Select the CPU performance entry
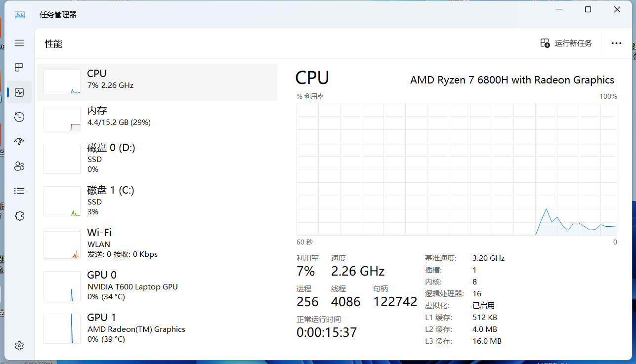Image resolution: width=636 pixels, height=364 pixels. pos(157,82)
